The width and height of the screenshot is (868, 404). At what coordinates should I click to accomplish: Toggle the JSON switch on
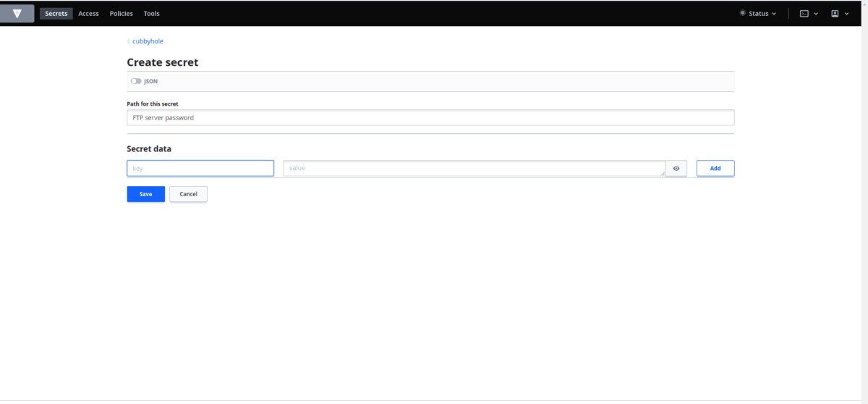click(x=136, y=81)
